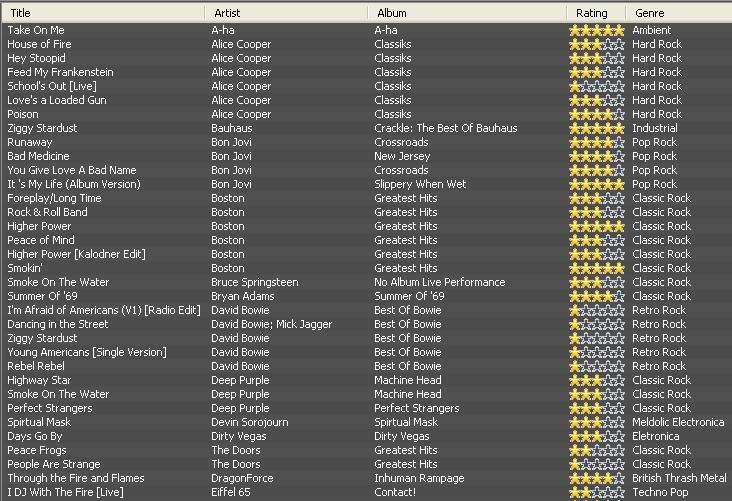Select I'm Afraid of Americans (V1) [Radio Edit]
The width and height of the screenshot is (732, 501).
104,310
